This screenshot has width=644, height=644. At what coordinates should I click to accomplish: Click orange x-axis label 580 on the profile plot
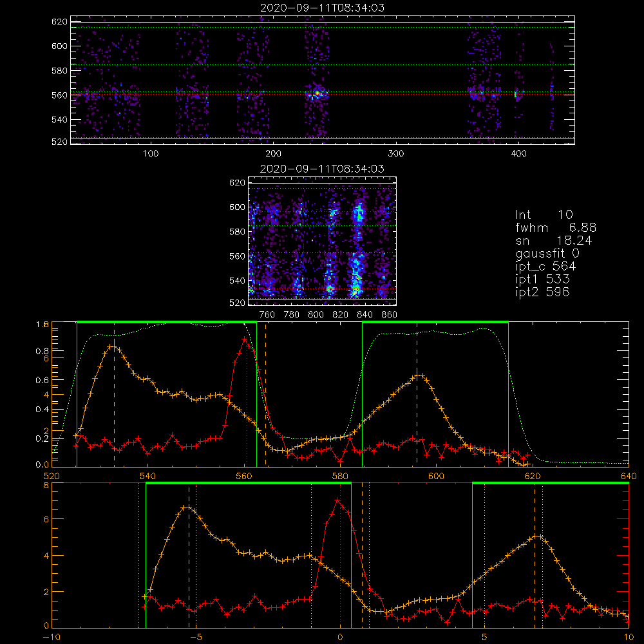pos(341,476)
